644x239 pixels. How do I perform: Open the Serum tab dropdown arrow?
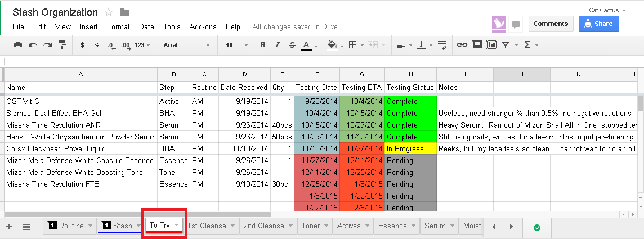point(451,226)
